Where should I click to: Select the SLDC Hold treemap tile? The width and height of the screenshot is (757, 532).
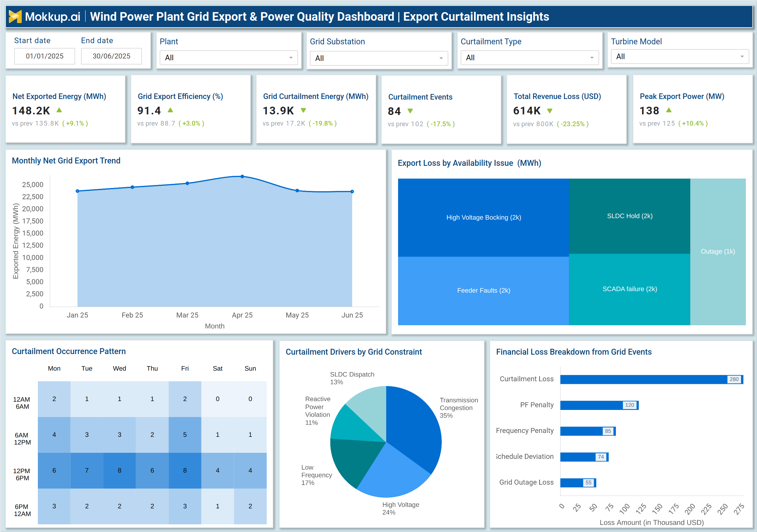point(630,216)
